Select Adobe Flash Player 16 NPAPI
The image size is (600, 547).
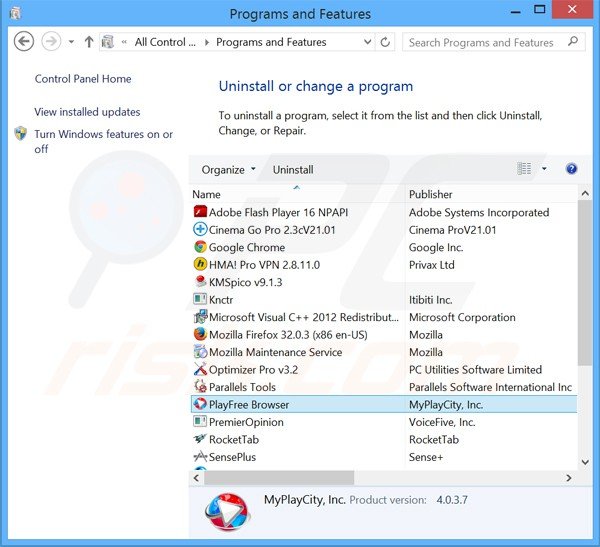click(279, 212)
